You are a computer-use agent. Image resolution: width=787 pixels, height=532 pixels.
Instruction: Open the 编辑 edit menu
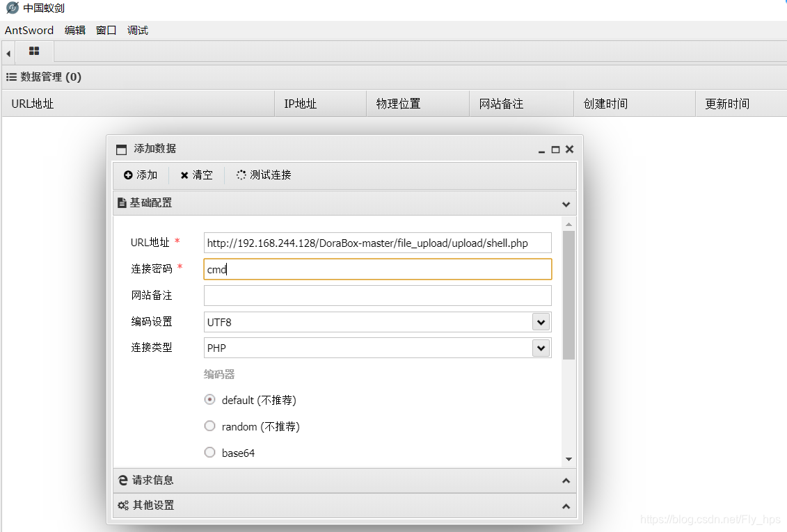(x=74, y=30)
